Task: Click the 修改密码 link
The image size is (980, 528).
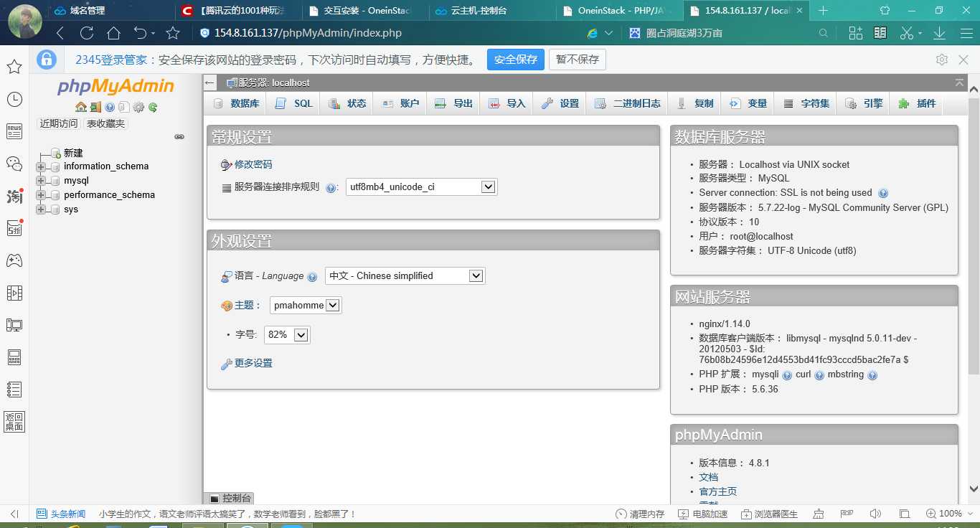Action: click(253, 164)
